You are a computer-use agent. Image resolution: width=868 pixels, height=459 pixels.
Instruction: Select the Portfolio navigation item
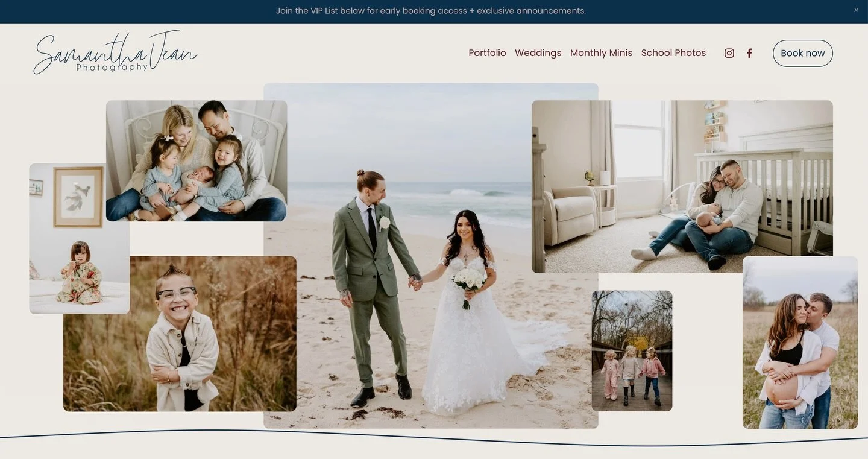[x=487, y=52]
